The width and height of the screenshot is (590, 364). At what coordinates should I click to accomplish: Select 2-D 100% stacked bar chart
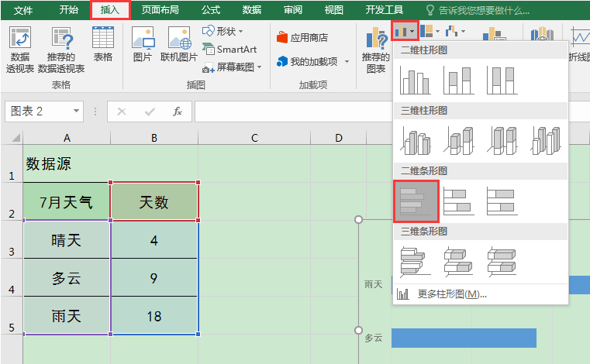tap(502, 201)
